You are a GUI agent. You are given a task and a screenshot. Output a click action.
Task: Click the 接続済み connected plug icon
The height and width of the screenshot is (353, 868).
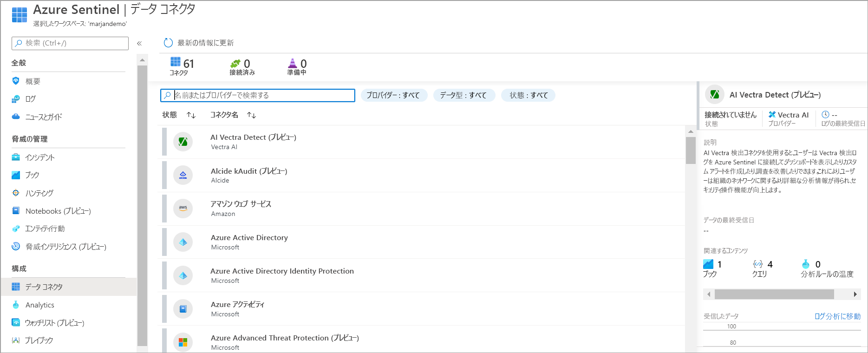pyautogui.click(x=235, y=63)
